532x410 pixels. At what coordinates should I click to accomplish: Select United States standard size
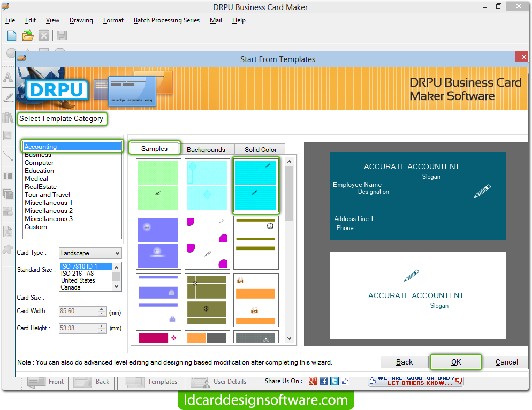[x=86, y=280]
